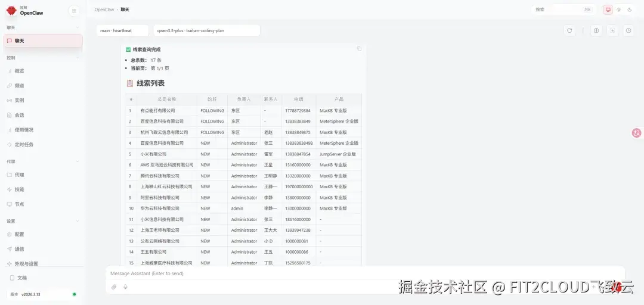Screen dimensions: 644x305
Task: Collapse the 控制 sidebar group chevron
Action: pyautogui.click(x=78, y=58)
